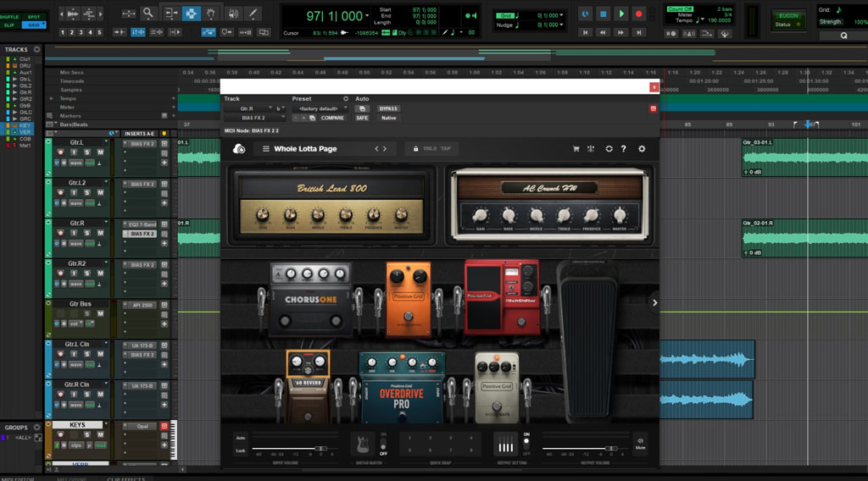This screenshot has width=868, height=481.
Task: Select Spot edit mode
Action: click(34, 17)
